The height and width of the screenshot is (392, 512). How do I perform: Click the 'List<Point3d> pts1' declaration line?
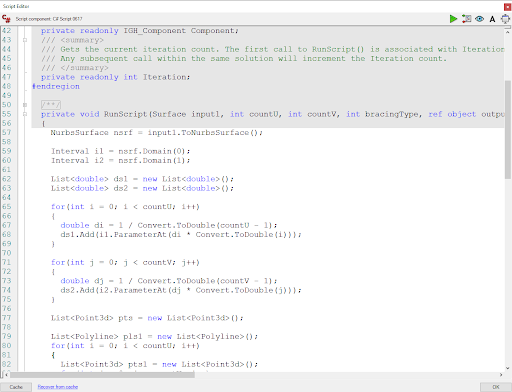pos(159,364)
